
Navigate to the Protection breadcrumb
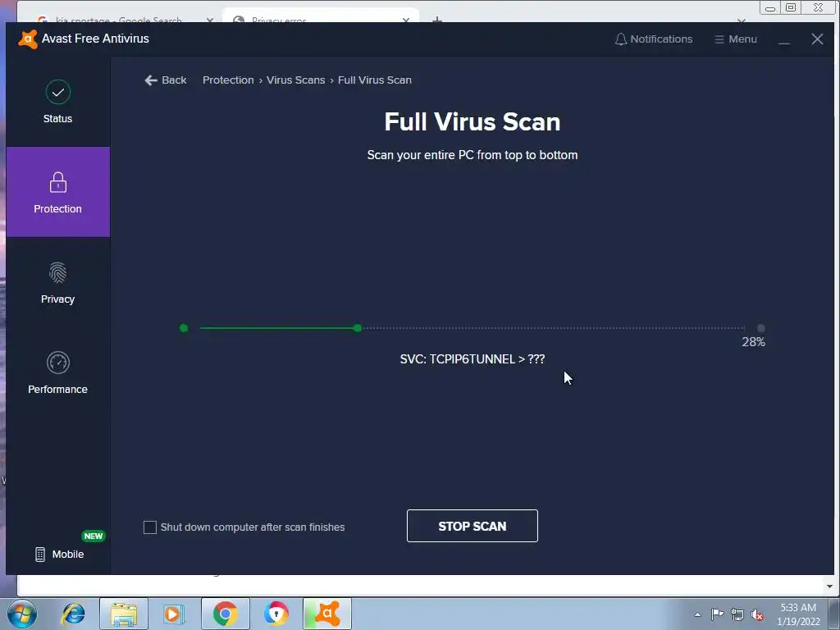[228, 80]
